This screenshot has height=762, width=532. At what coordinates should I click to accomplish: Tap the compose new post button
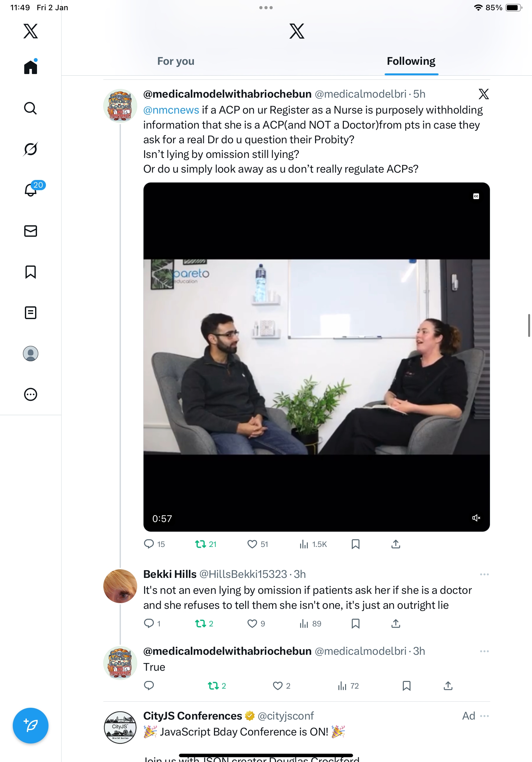click(31, 725)
